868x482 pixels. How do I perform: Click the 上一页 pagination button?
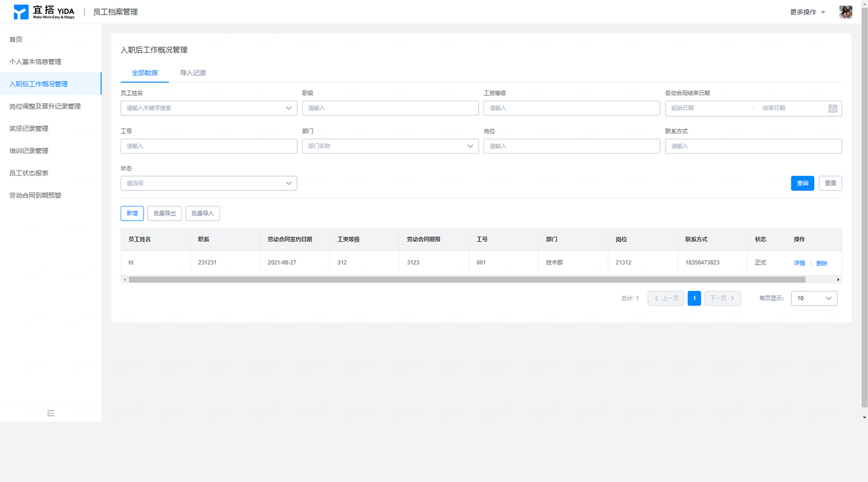point(665,298)
